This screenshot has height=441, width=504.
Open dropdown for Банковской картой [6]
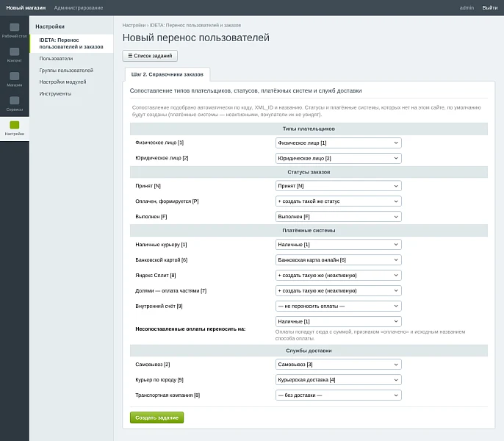click(338, 260)
